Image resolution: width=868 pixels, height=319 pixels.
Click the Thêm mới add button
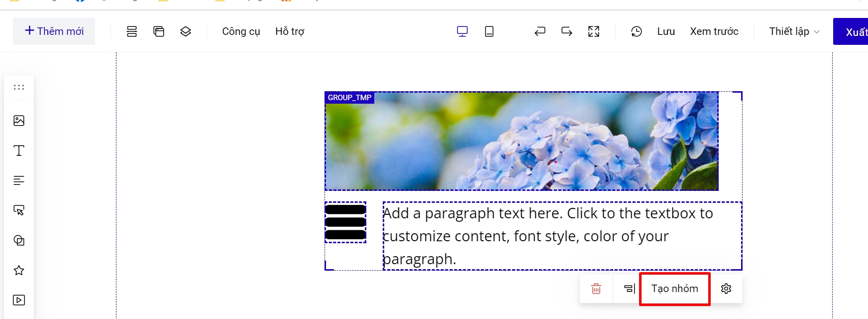pos(54,31)
